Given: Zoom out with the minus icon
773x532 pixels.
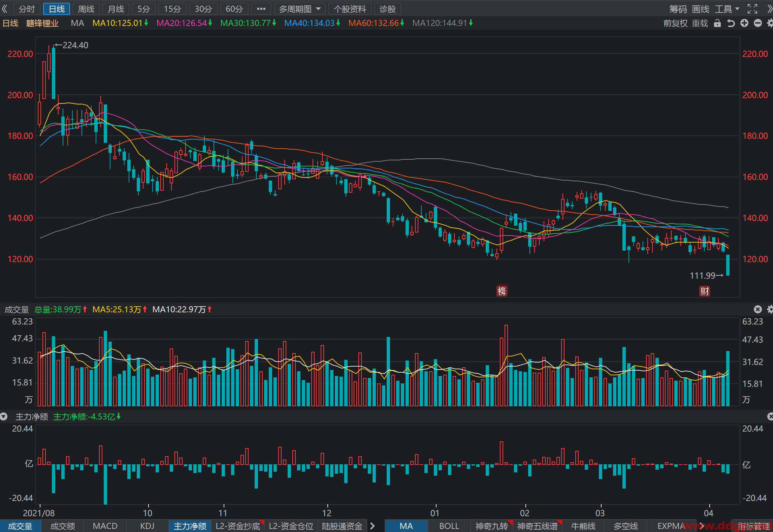Looking at the screenshot, I should click(x=758, y=23).
